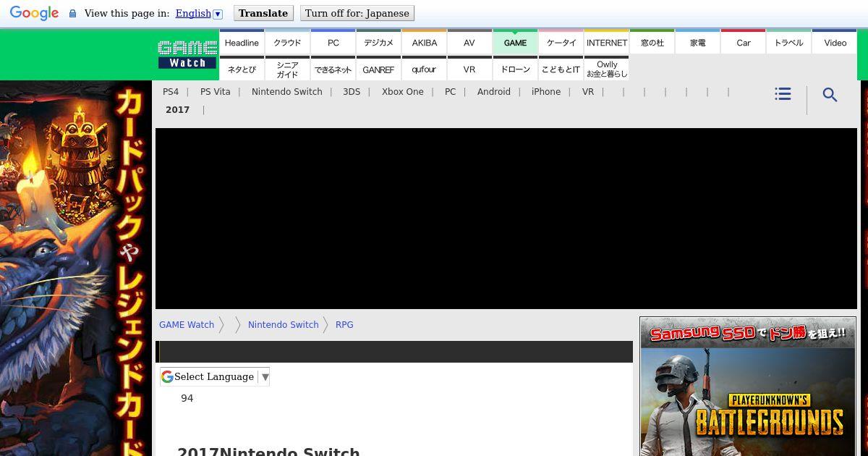Image resolution: width=868 pixels, height=456 pixels.
Task: Open the INTERNET tab
Action: tap(606, 43)
